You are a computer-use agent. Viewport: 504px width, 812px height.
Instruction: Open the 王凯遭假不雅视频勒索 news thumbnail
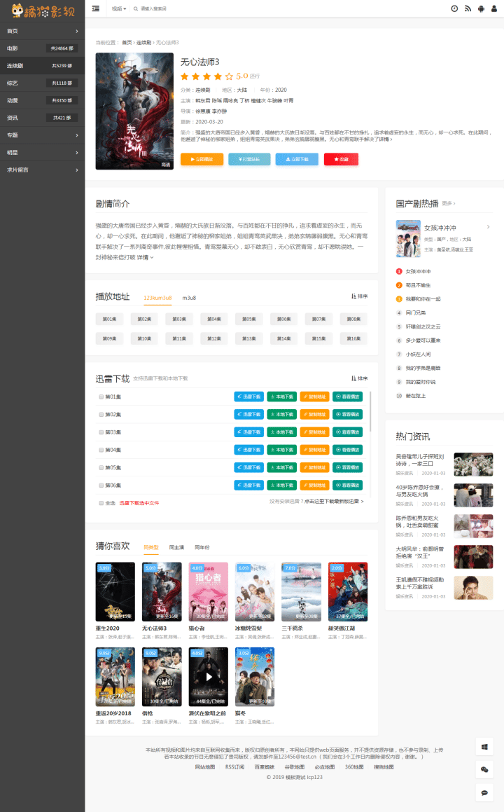[473, 588]
